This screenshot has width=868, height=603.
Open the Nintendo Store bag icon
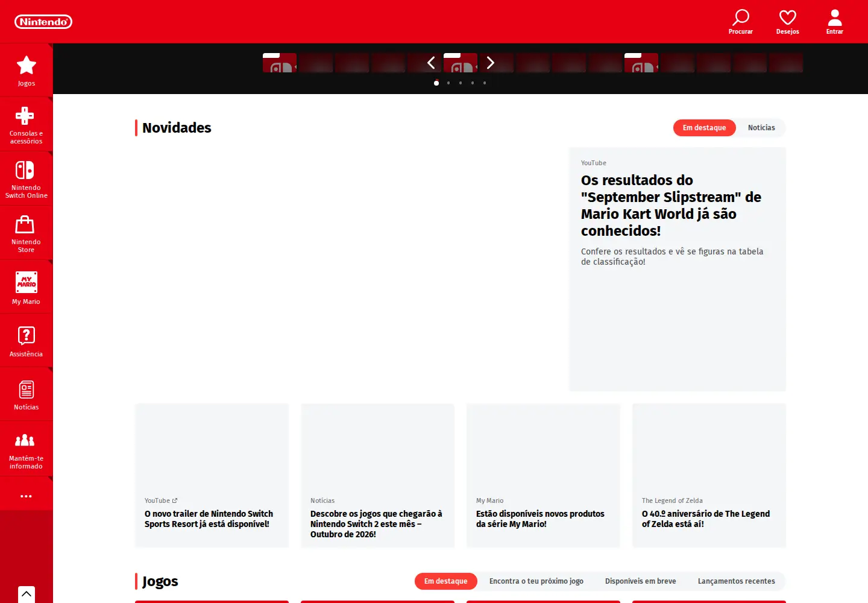[x=27, y=233]
